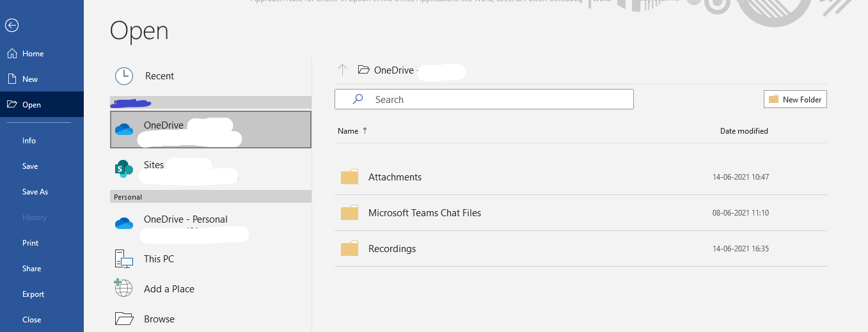The image size is (868, 332).
Task: Click into the Search box
Action: pos(484,99)
